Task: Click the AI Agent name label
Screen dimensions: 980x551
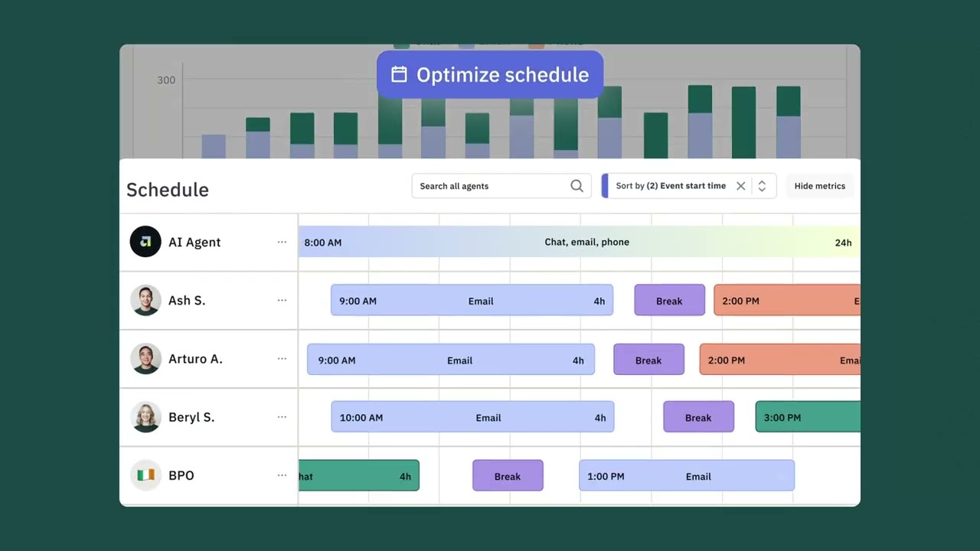Action: click(x=194, y=242)
